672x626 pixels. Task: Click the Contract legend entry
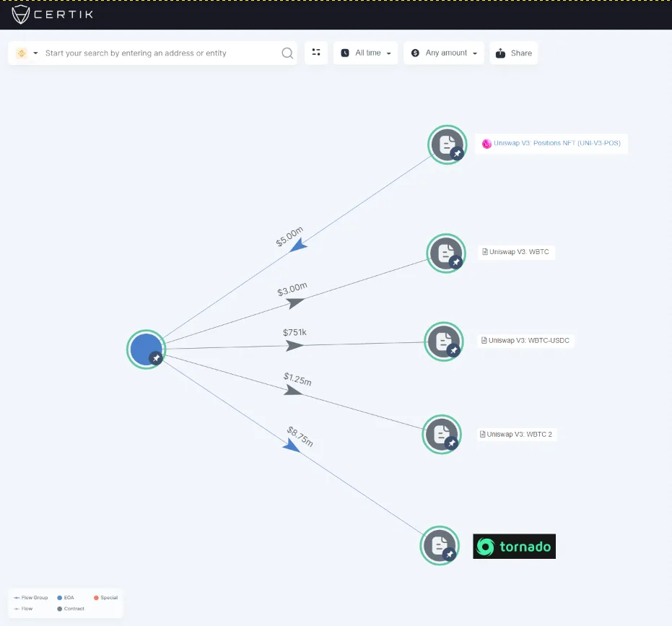tap(71, 609)
